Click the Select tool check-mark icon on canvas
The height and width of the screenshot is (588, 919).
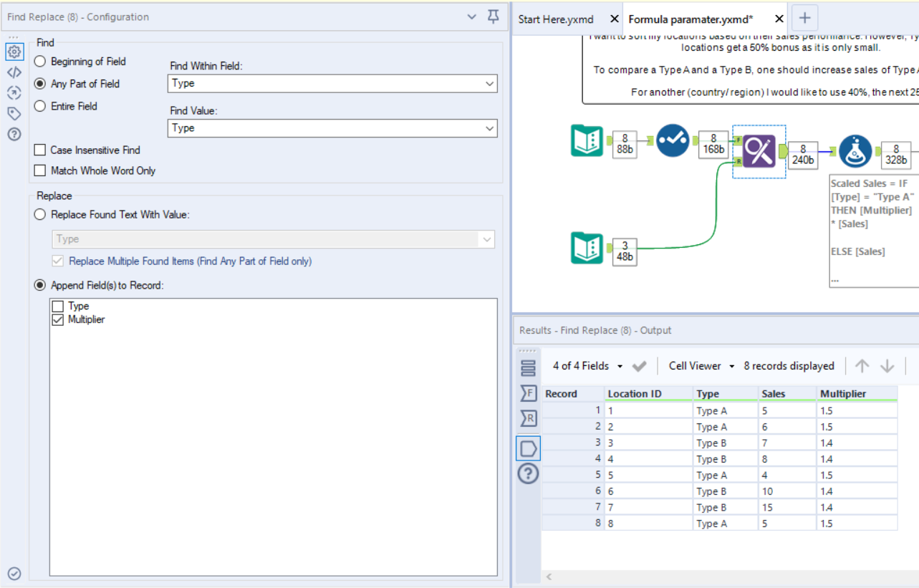pyautogui.click(x=672, y=141)
